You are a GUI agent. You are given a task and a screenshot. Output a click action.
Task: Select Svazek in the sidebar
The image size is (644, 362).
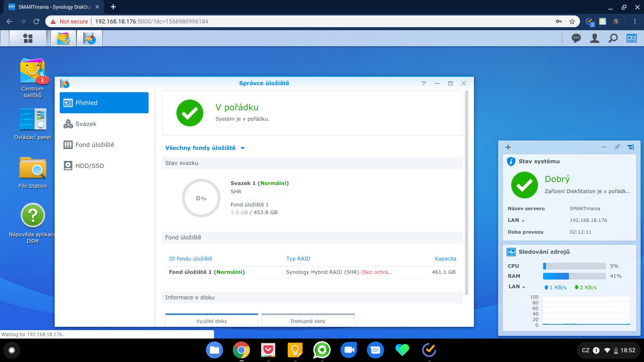click(x=104, y=124)
